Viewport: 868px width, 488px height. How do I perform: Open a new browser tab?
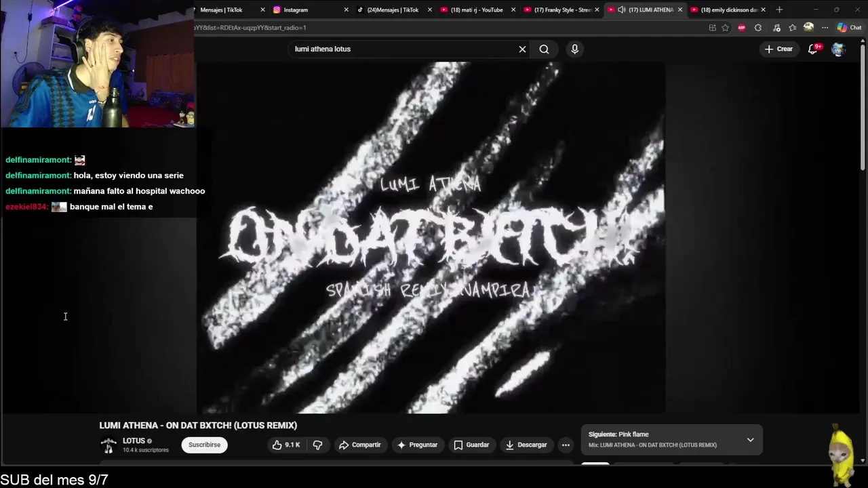pyautogui.click(x=779, y=9)
